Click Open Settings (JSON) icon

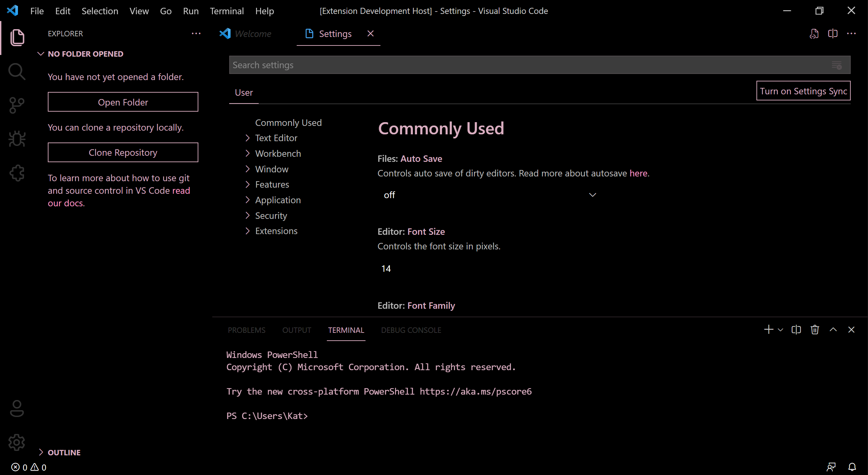(x=814, y=34)
